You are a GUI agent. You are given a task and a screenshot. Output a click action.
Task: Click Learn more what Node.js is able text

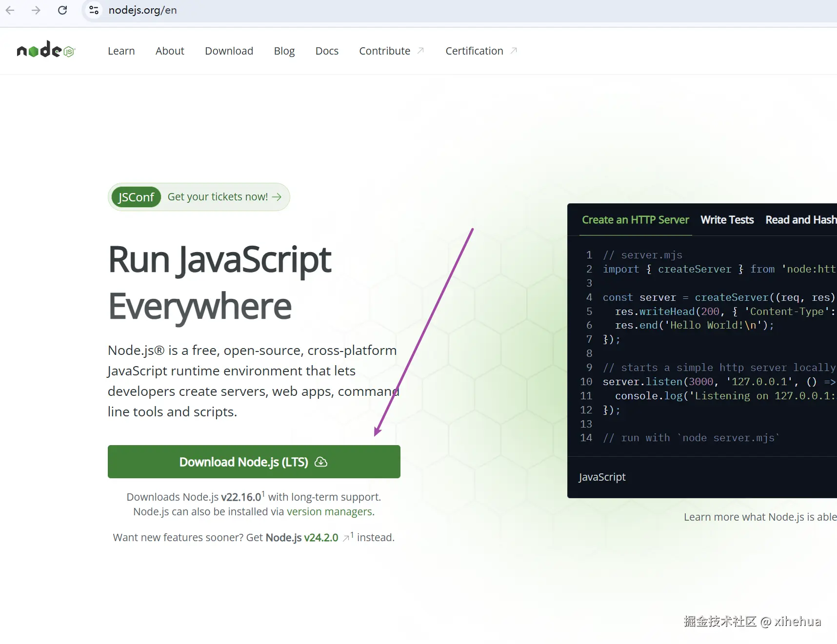pos(760,517)
